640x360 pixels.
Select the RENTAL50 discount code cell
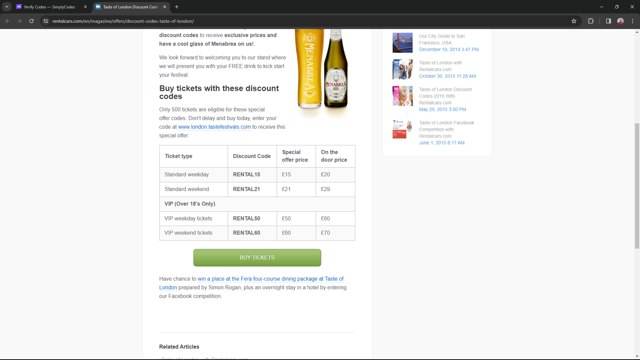[252, 218]
